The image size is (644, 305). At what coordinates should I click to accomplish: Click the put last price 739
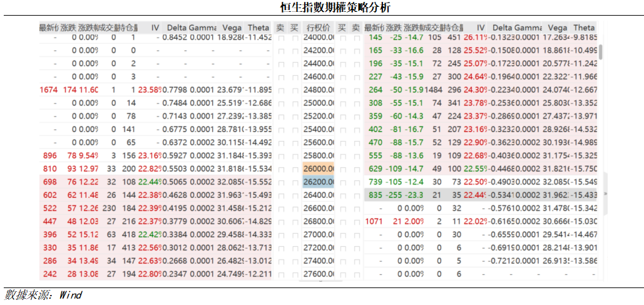tap(376, 182)
